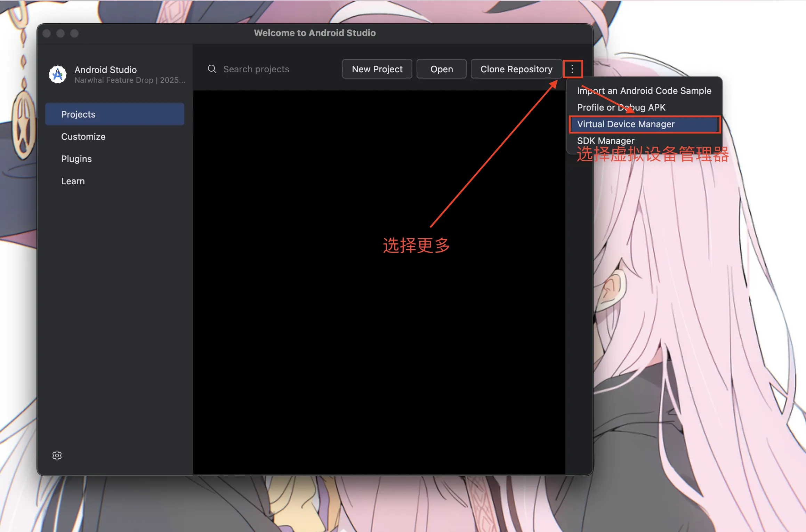Image resolution: width=806 pixels, height=532 pixels.
Task: Click the Open button
Action: coord(441,69)
